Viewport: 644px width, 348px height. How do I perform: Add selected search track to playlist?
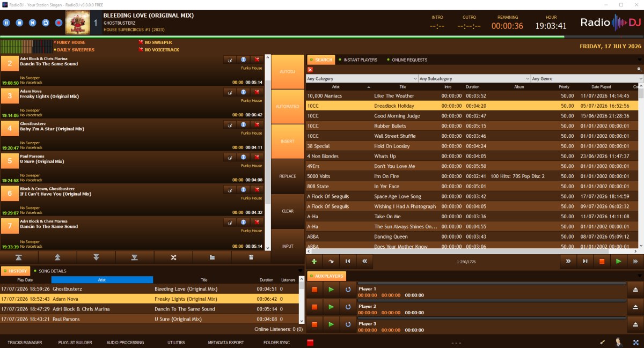tap(314, 261)
